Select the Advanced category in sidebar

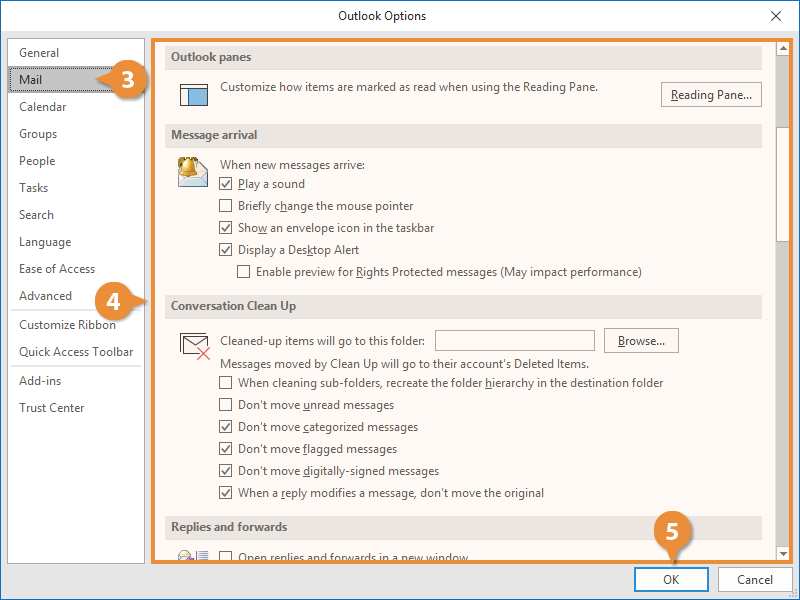pyautogui.click(x=46, y=296)
